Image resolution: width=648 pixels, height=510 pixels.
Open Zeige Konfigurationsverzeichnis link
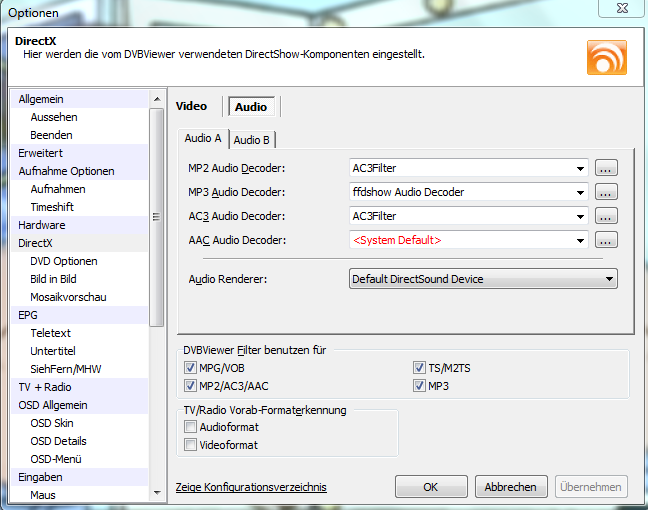(251, 487)
